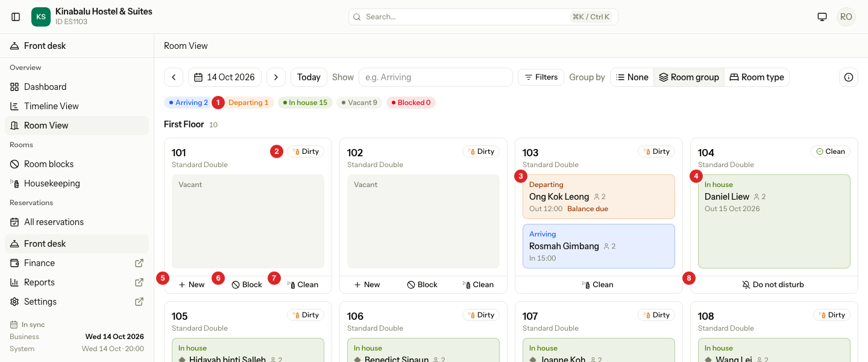Viewport: 868px width, 362px height.
Task: Open the RO user avatar
Action: [846, 17]
